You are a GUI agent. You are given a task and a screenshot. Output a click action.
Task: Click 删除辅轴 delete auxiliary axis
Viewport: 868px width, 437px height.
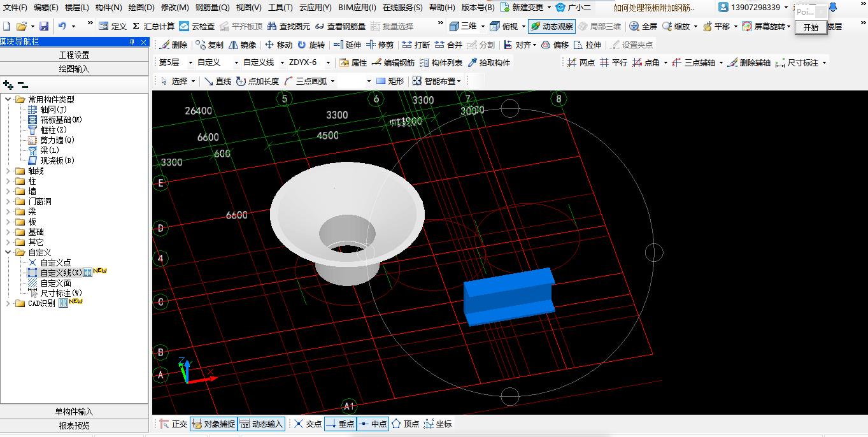coord(749,63)
